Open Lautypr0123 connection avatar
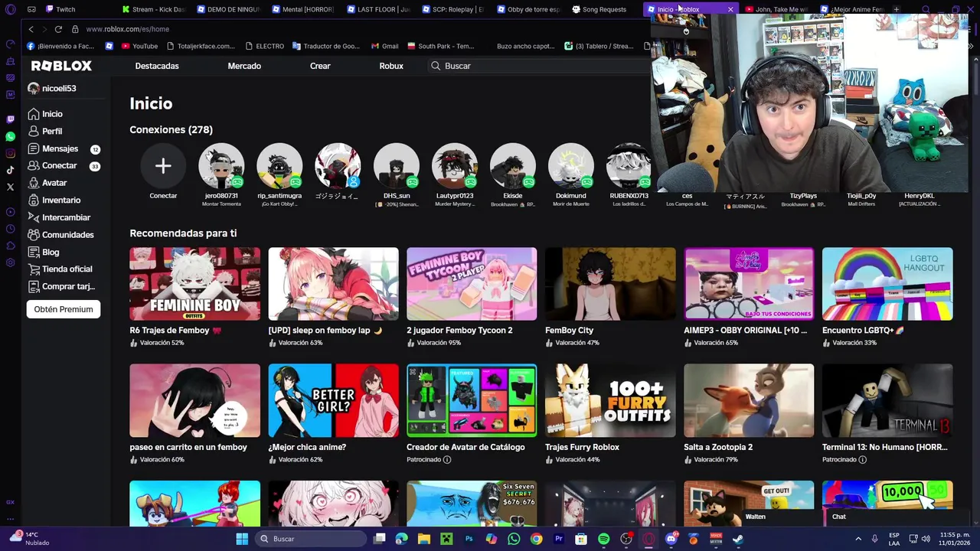This screenshot has width=980, height=551. click(455, 166)
